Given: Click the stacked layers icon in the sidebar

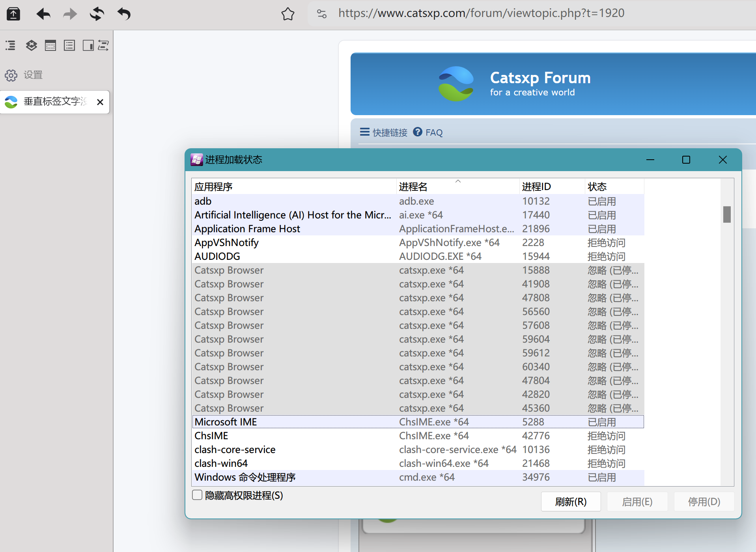Looking at the screenshot, I should (x=32, y=46).
